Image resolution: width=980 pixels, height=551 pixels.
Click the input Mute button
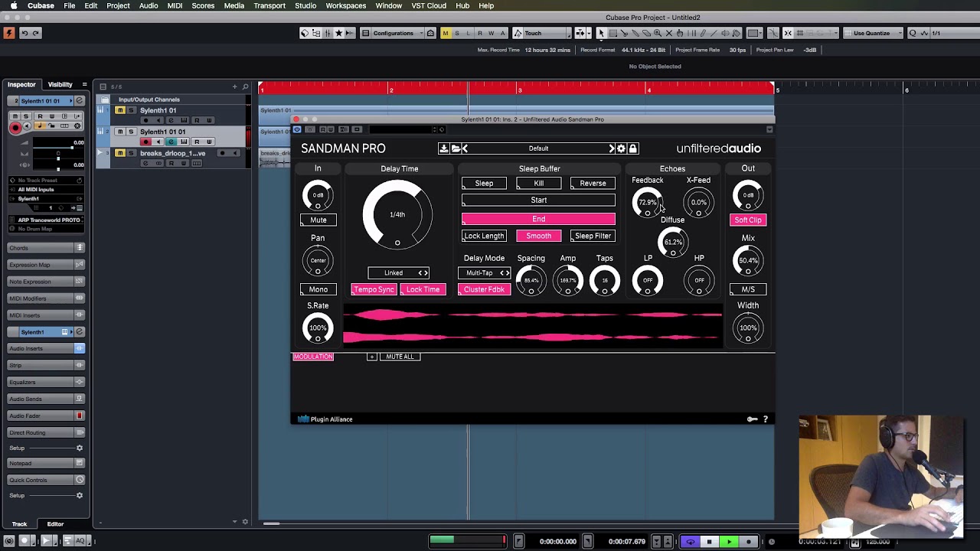[x=318, y=220]
